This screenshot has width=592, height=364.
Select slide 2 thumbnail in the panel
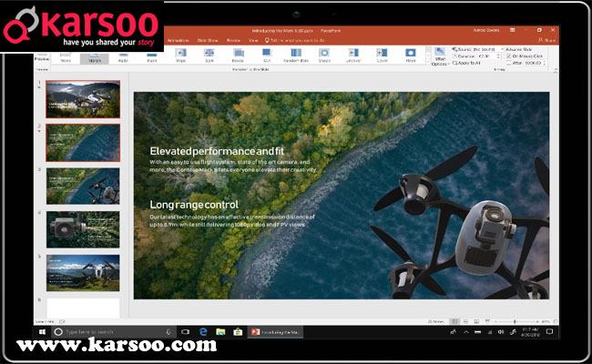tap(83, 143)
